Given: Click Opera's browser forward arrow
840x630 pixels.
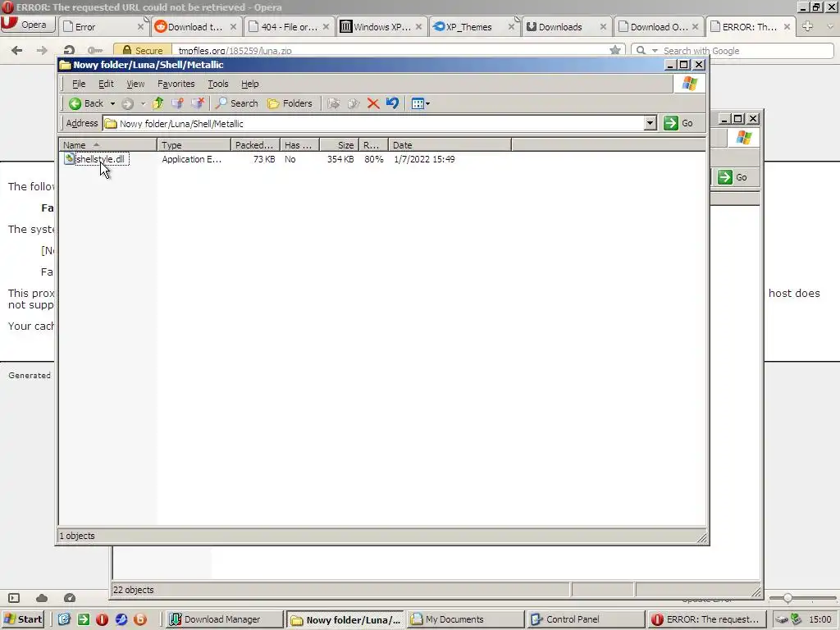Looking at the screenshot, I should pos(42,50).
